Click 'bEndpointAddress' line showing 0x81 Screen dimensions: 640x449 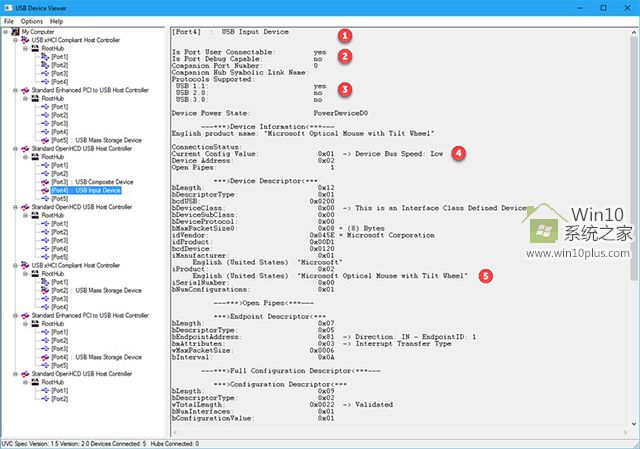324,337
